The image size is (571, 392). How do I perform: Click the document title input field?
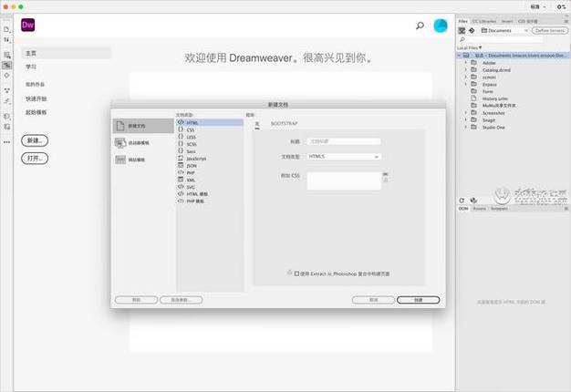(343, 141)
